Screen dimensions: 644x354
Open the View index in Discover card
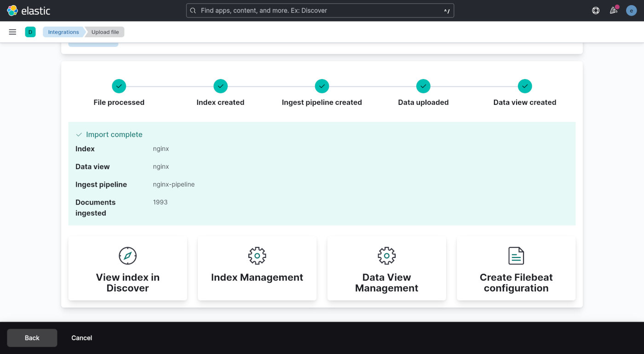pos(127,268)
